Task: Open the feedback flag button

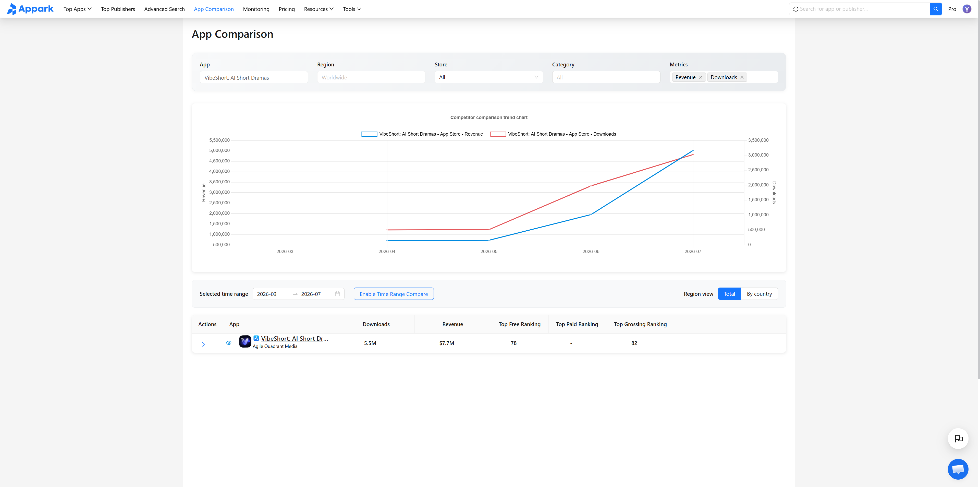Action: 958,439
